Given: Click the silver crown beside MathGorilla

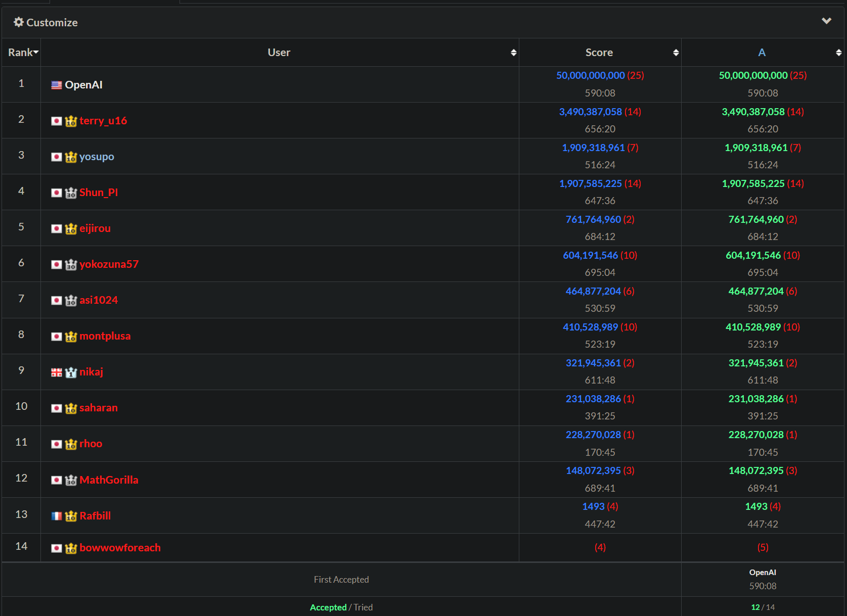Looking at the screenshot, I should 71,480.
